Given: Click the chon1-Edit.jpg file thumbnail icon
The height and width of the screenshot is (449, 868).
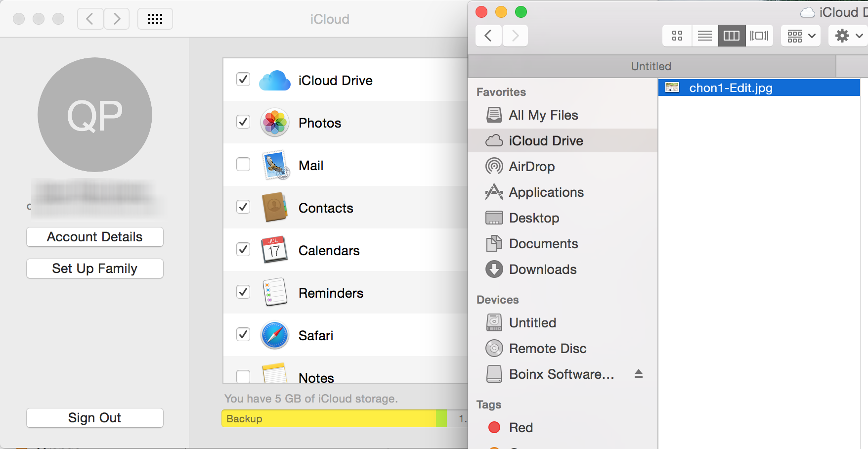Looking at the screenshot, I should tap(672, 88).
